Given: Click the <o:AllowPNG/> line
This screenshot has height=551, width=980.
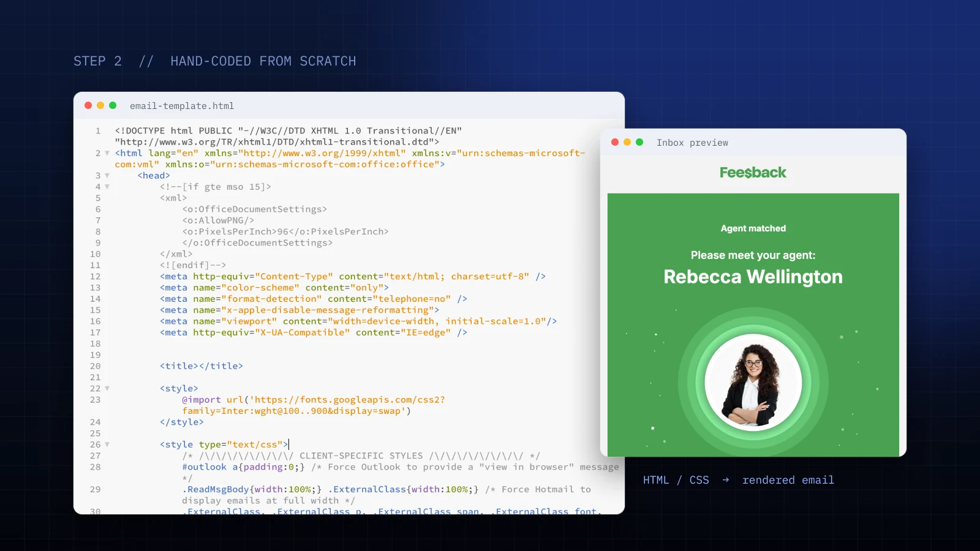Looking at the screenshot, I should pos(218,220).
